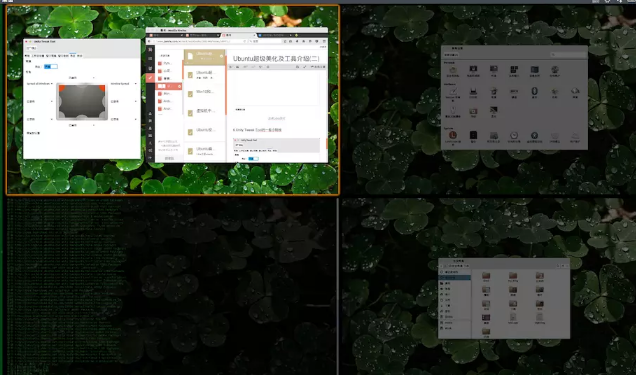This screenshot has width=636, height=375.
Task: Open the selected tan 'Ubuntu' note card
Action: [x=204, y=56]
